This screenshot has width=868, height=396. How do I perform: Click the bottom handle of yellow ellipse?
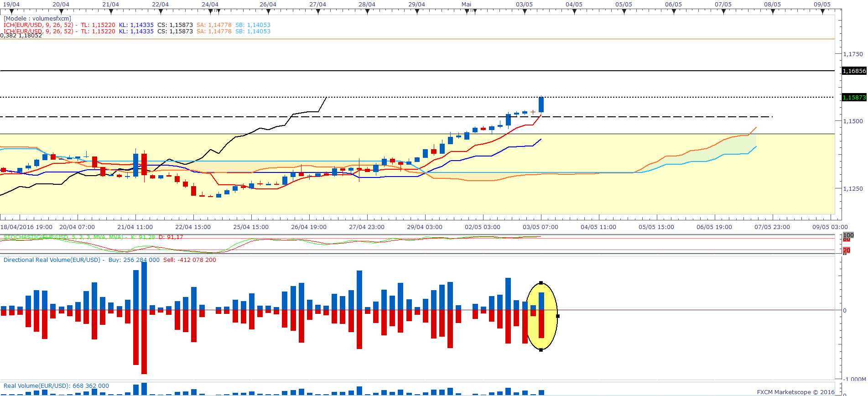click(x=541, y=350)
